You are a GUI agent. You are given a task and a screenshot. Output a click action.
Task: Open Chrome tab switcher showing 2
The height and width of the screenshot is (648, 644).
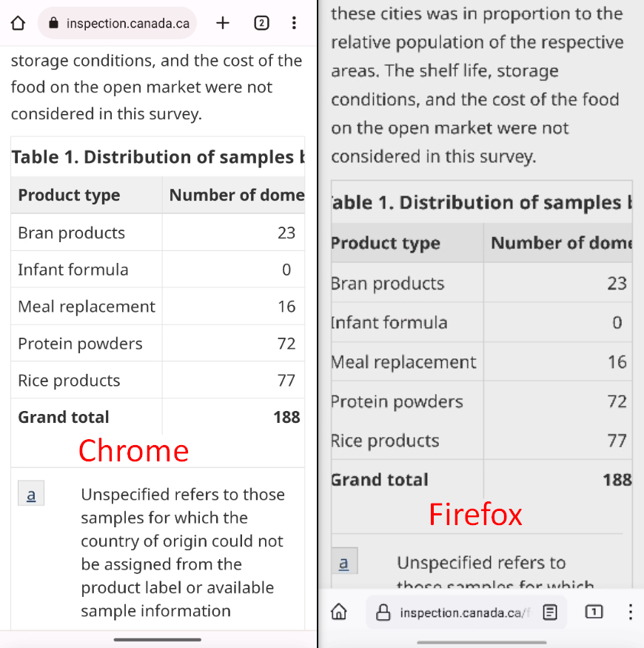point(261,23)
